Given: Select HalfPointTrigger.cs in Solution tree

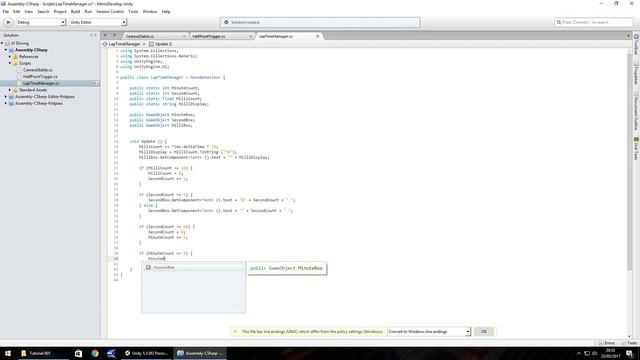Looking at the screenshot, I should click(40, 76).
